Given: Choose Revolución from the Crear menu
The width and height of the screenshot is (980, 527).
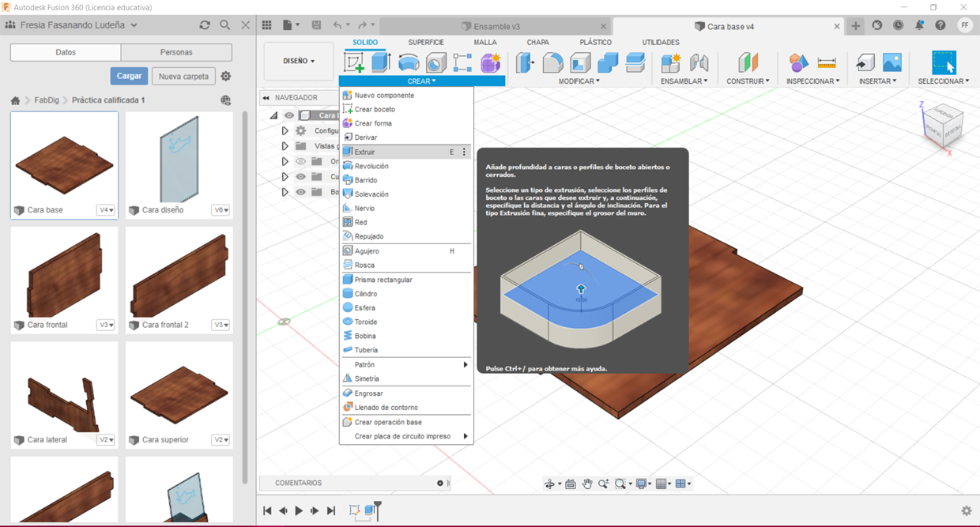Looking at the screenshot, I should click(x=371, y=166).
